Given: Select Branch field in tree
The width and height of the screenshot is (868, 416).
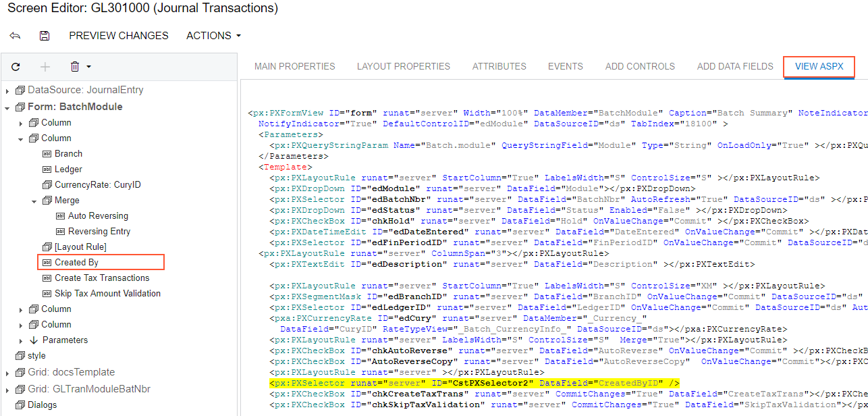Looking at the screenshot, I should coord(68,153).
